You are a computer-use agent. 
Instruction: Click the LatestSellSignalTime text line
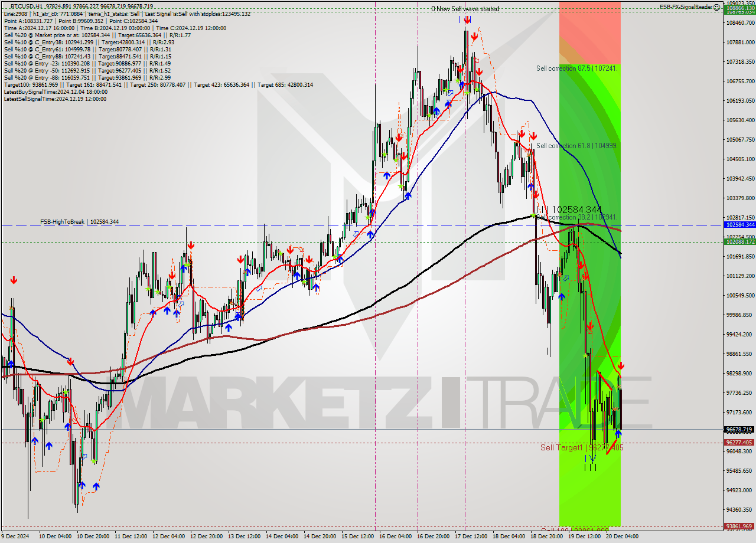55,99
